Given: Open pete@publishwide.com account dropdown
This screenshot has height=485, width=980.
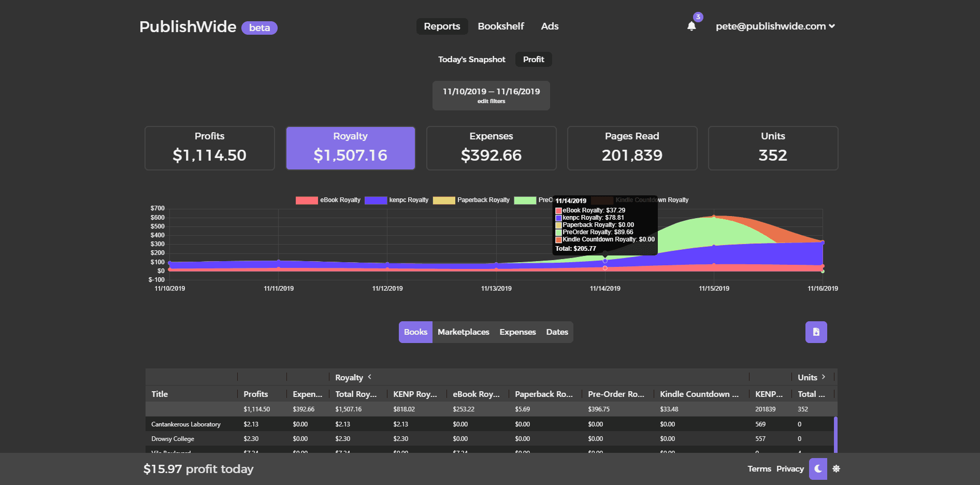Looking at the screenshot, I should tap(775, 26).
